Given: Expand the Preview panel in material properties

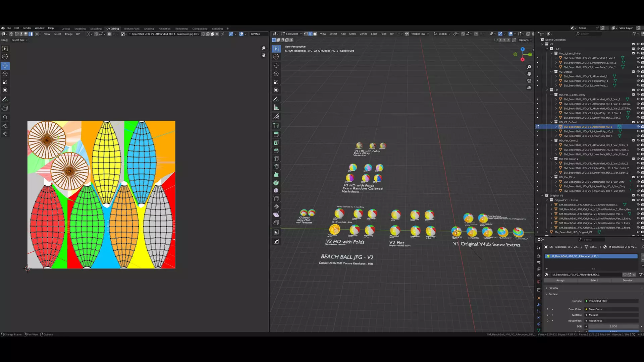Looking at the screenshot, I should pos(553,288).
